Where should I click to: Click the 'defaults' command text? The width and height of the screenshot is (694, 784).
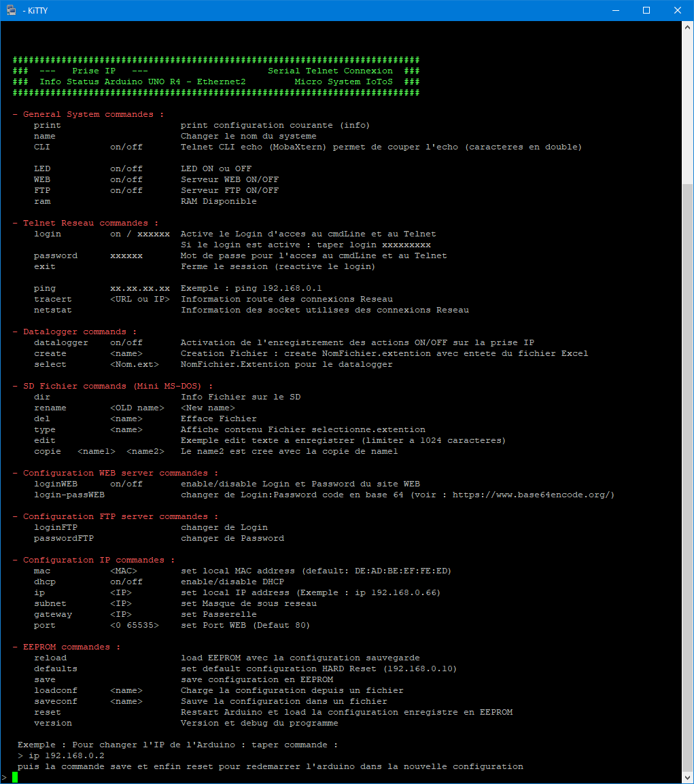click(x=56, y=669)
